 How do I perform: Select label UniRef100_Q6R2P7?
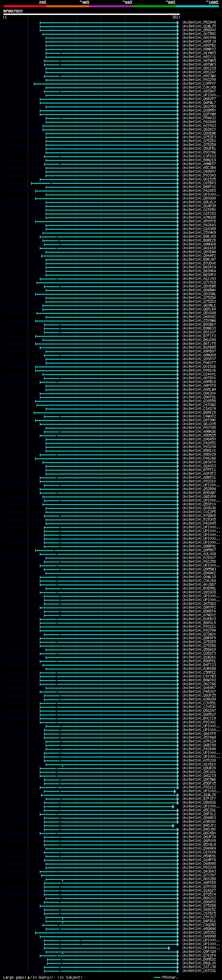click(x=199, y=99)
